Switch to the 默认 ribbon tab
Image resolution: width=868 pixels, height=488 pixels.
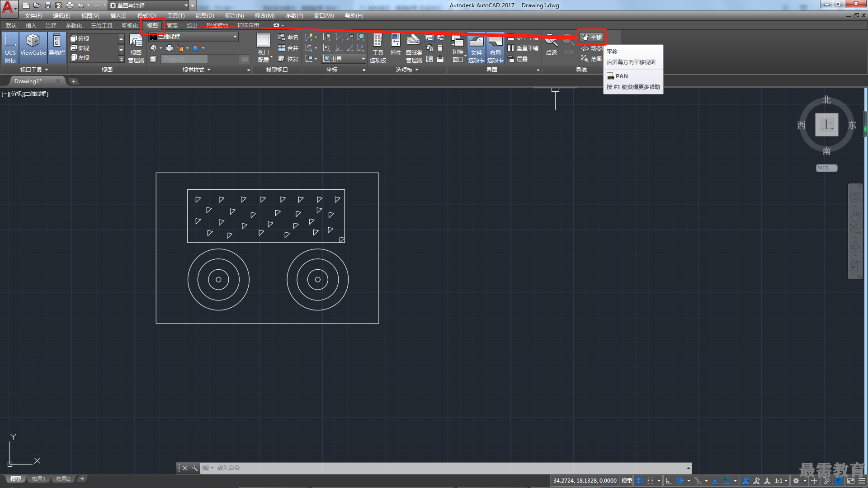point(11,25)
